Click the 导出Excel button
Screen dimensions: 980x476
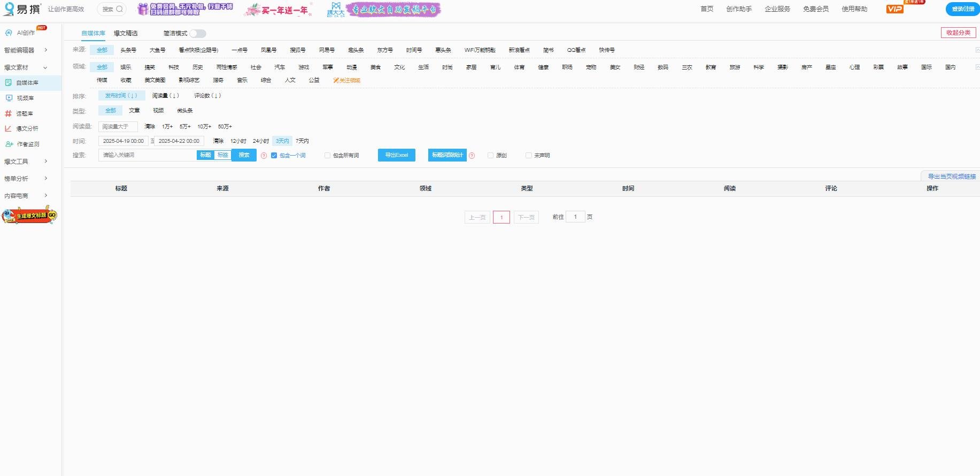(396, 155)
